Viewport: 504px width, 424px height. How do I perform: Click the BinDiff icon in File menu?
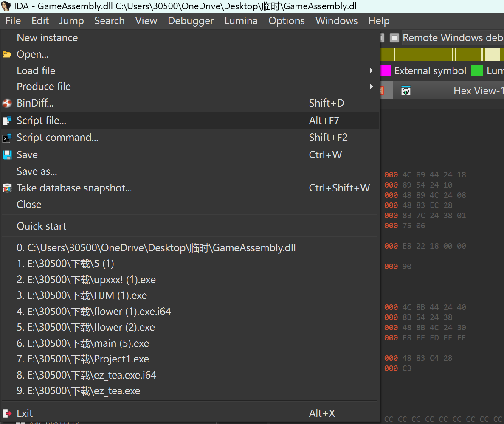[7, 103]
